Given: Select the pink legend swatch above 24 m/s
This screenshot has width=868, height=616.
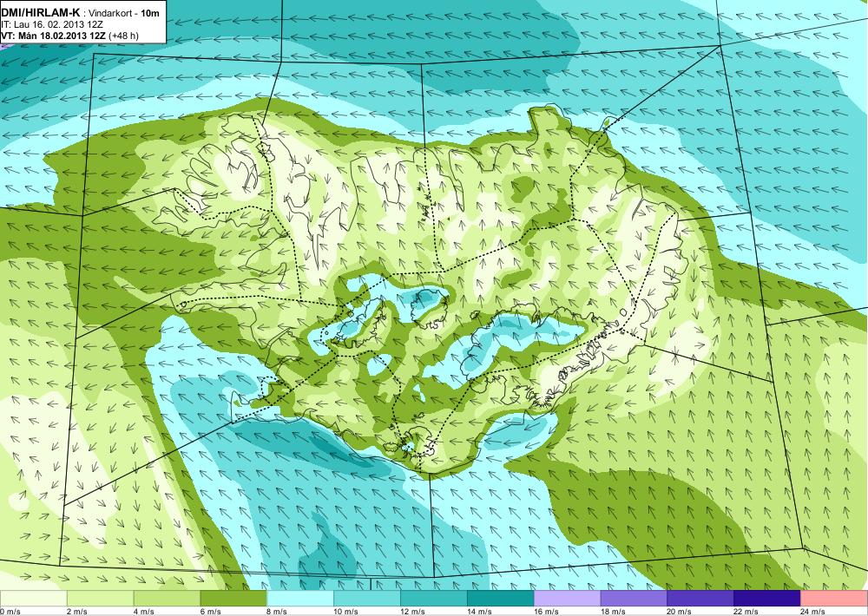Looking at the screenshot, I should [834, 599].
